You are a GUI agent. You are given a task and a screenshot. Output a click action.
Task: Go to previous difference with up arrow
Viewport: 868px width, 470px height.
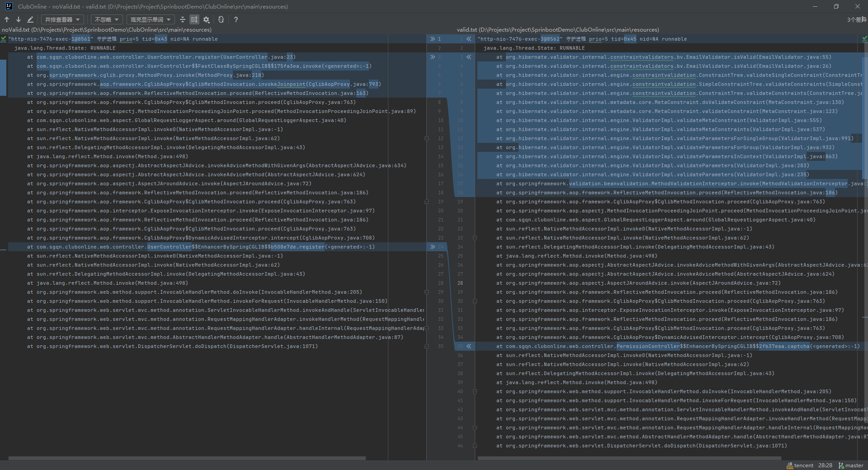(7, 19)
